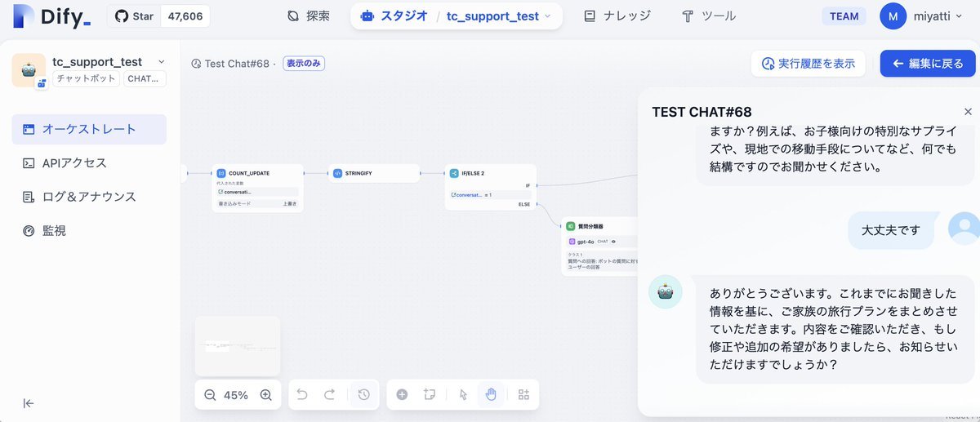Click the IF/ELSE 2 branch icon

(x=454, y=173)
